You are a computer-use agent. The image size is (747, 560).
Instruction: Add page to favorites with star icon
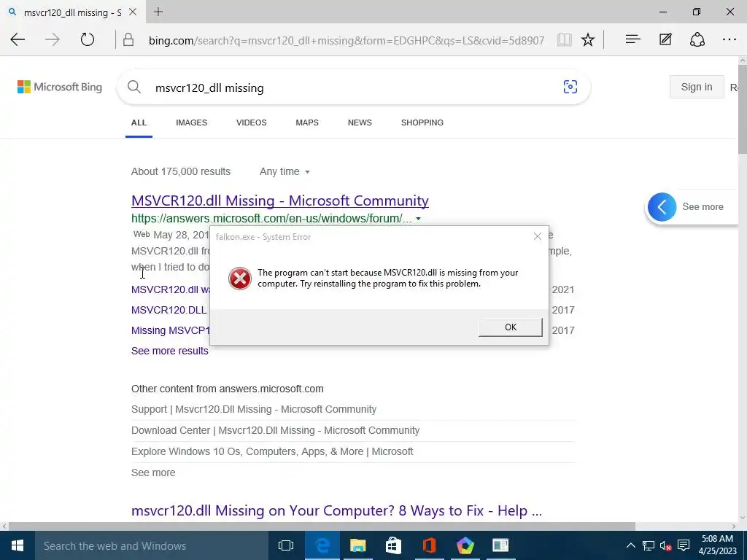click(x=588, y=39)
